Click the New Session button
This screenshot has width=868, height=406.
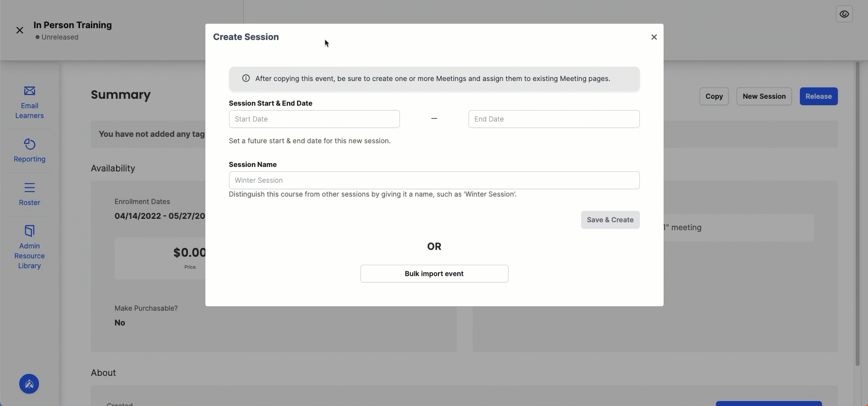tap(764, 96)
